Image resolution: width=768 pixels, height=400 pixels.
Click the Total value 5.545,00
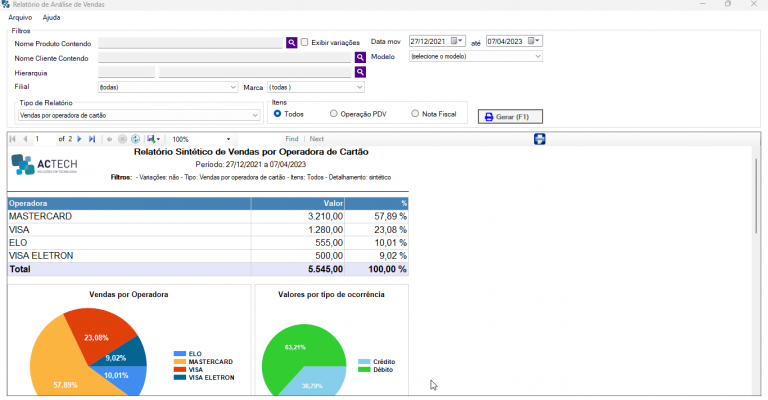[325, 269]
